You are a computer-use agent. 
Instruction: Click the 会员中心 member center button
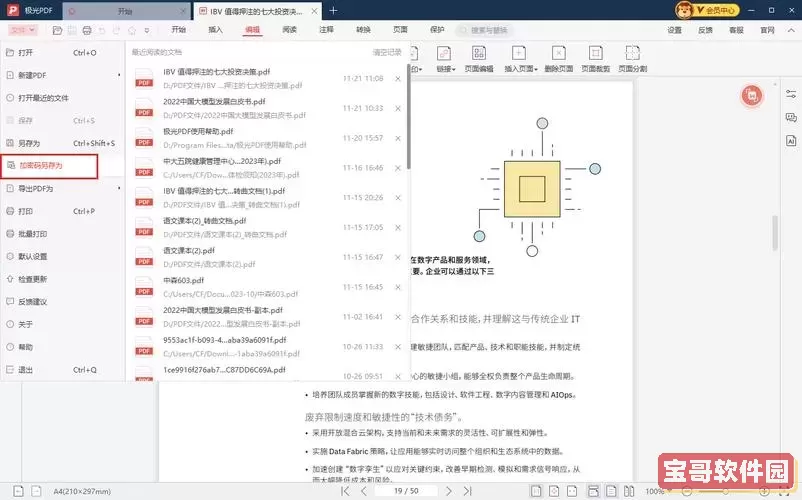[708, 10]
